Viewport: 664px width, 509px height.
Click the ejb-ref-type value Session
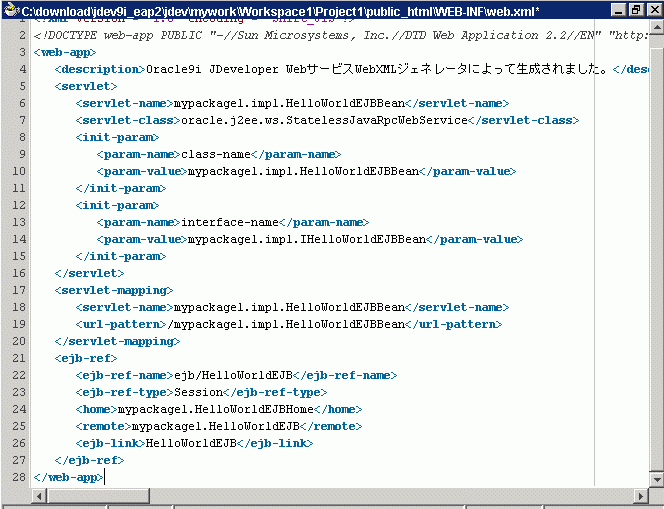pos(198,392)
